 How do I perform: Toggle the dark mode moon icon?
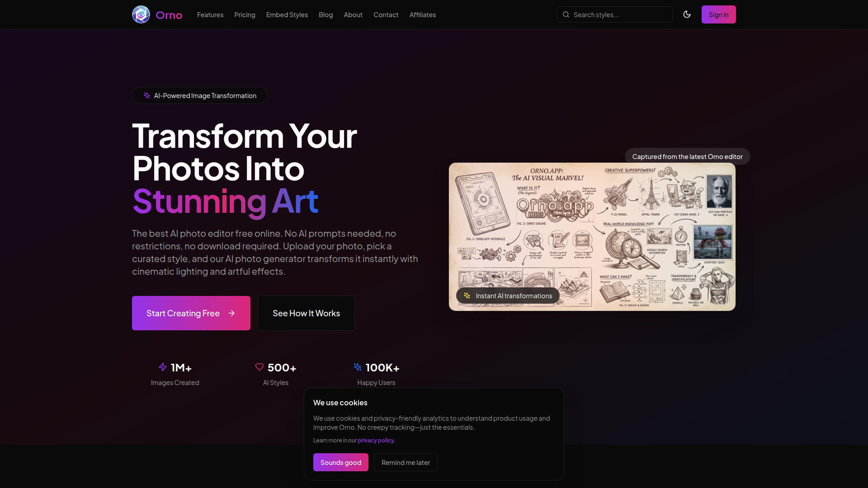(x=687, y=14)
